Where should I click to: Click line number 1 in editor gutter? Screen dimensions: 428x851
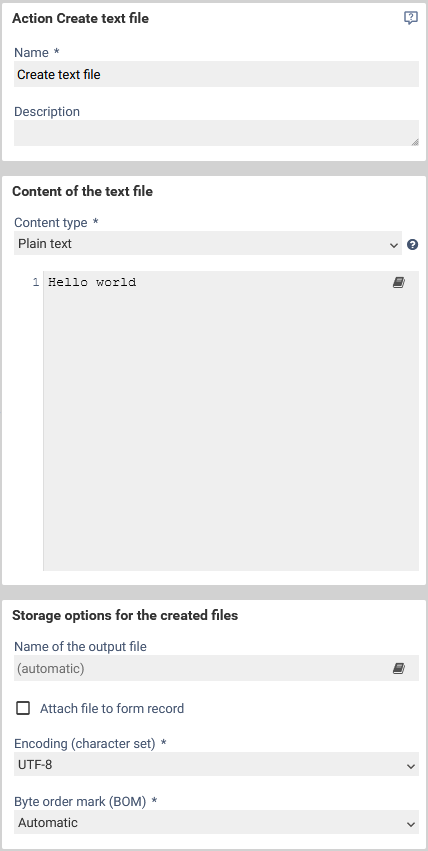click(36, 282)
